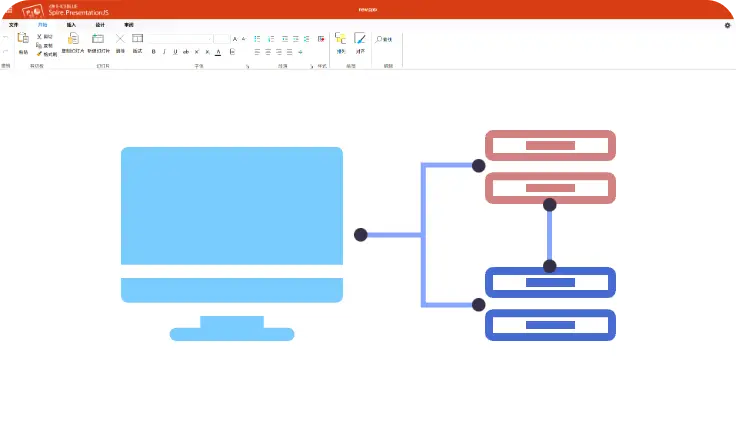Align text right
This screenshot has width=736, height=424.
279,52
